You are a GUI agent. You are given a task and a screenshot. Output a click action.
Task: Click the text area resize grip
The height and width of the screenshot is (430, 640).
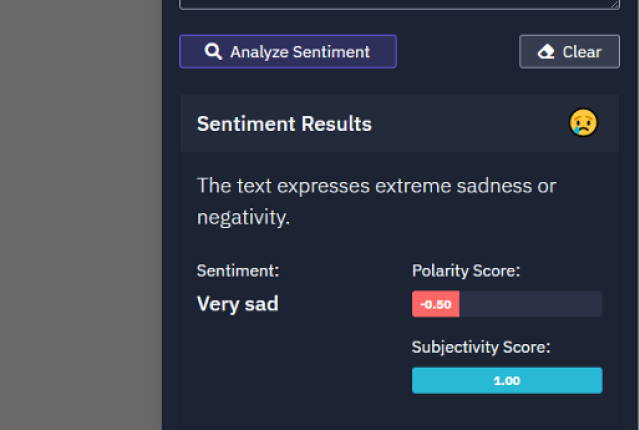point(615,4)
